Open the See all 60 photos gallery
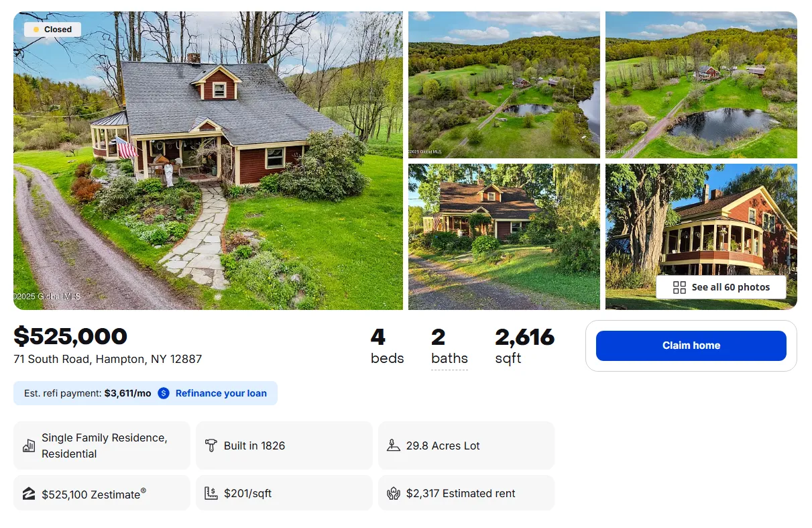 [x=721, y=287]
